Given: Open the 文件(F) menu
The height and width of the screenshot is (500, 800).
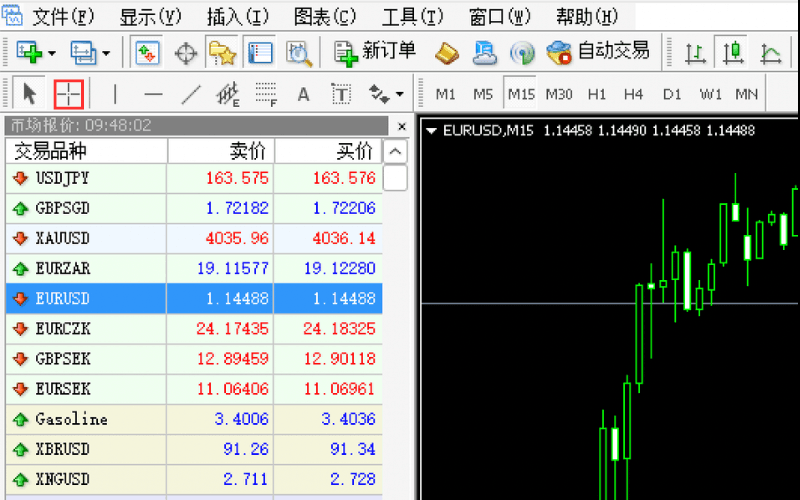Looking at the screenshot, I should 63,17.
